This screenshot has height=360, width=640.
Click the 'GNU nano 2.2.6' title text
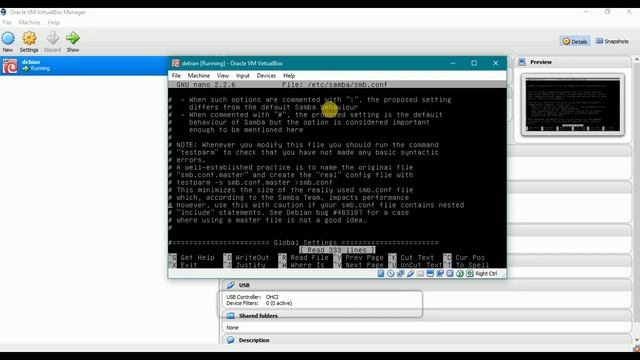206,84
